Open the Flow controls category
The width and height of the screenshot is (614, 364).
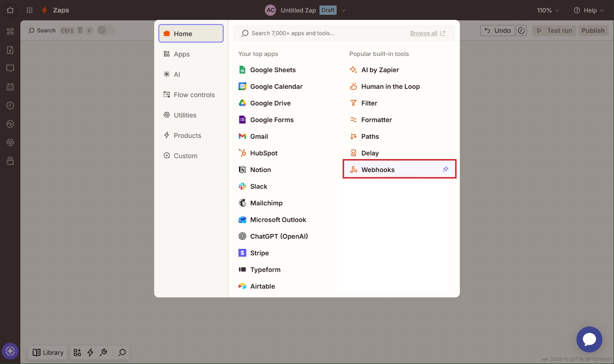click(x=191, y=95)
